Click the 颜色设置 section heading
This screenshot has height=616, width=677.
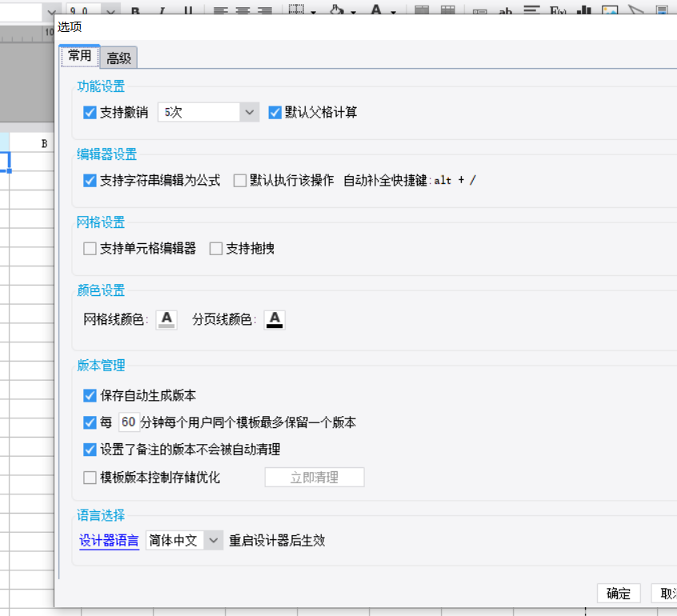point(101,290)
